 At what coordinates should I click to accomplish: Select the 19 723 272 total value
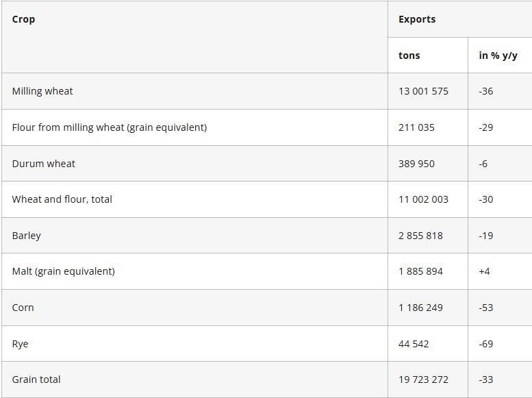point(423,380)
